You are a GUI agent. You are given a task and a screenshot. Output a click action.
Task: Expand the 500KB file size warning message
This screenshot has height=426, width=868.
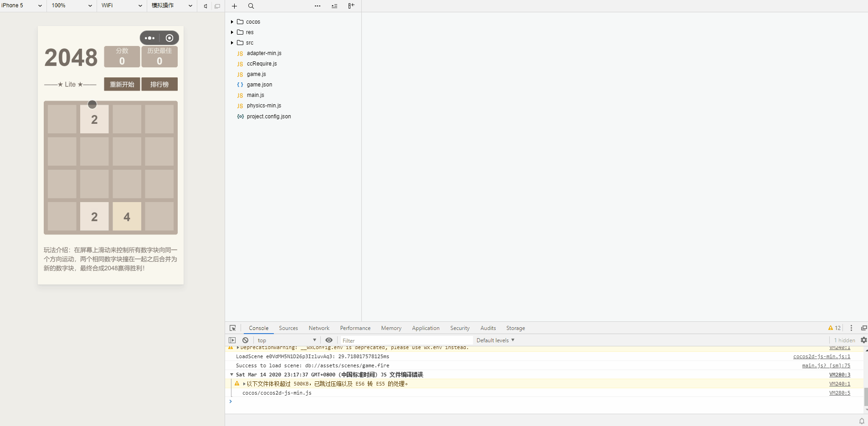point(244,384)
